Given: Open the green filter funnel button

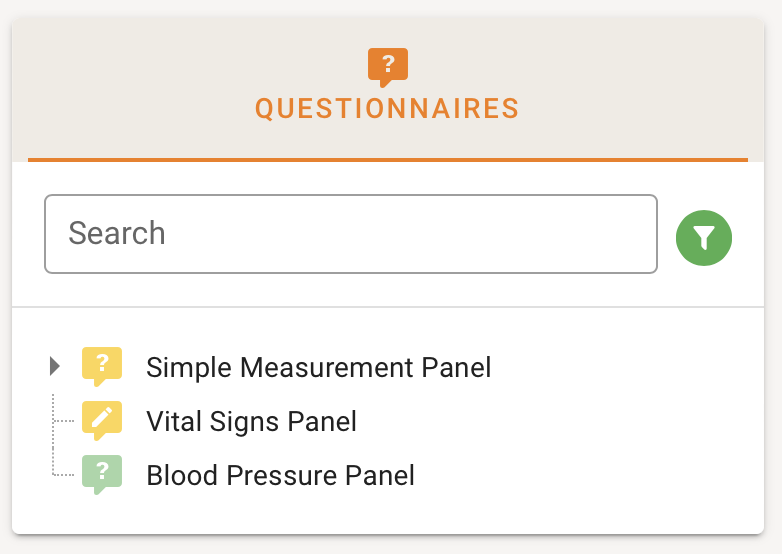Looking at the screenshot, I should click(x=704, y=238).
